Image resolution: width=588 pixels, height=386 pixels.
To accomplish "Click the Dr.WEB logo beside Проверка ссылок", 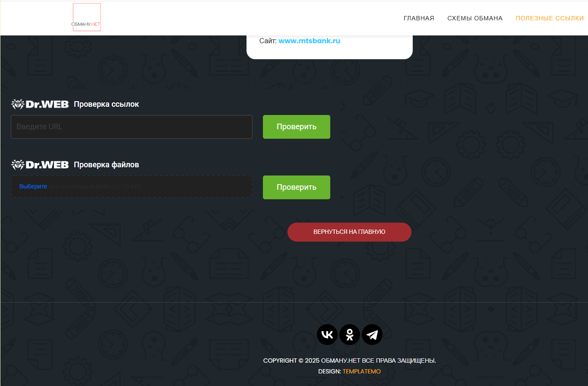I will pyautogui.click(x=40, y=104).
